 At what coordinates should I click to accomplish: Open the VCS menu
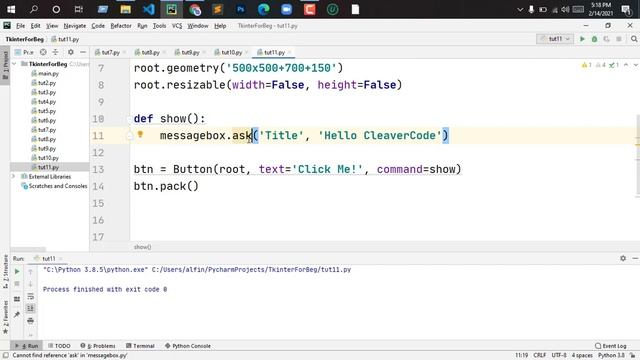coord(177,26)
